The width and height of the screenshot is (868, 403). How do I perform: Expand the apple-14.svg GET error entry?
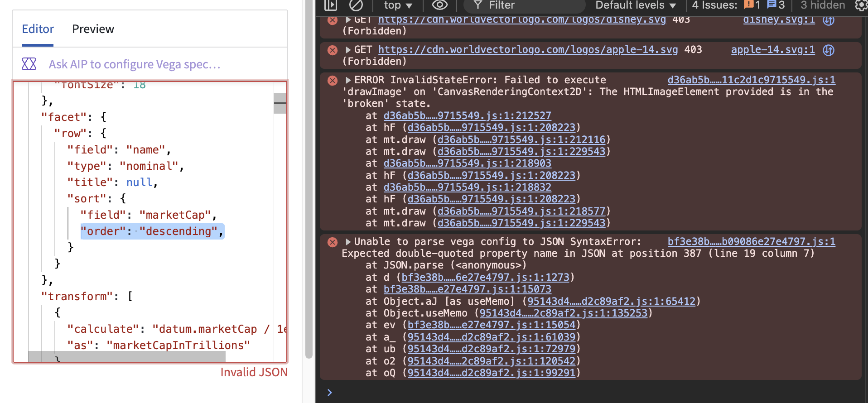[x=348, y=50]
